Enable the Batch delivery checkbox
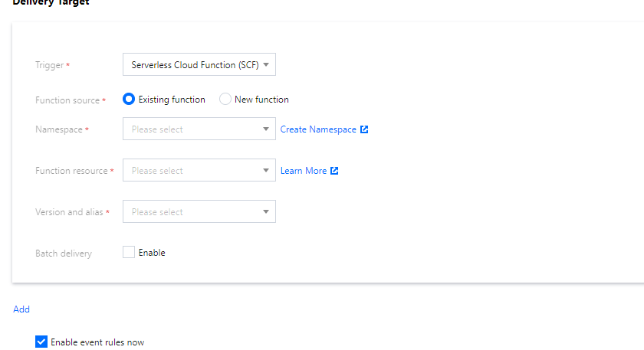The height and width of the screenshot is (350, 644). [129, 253]
